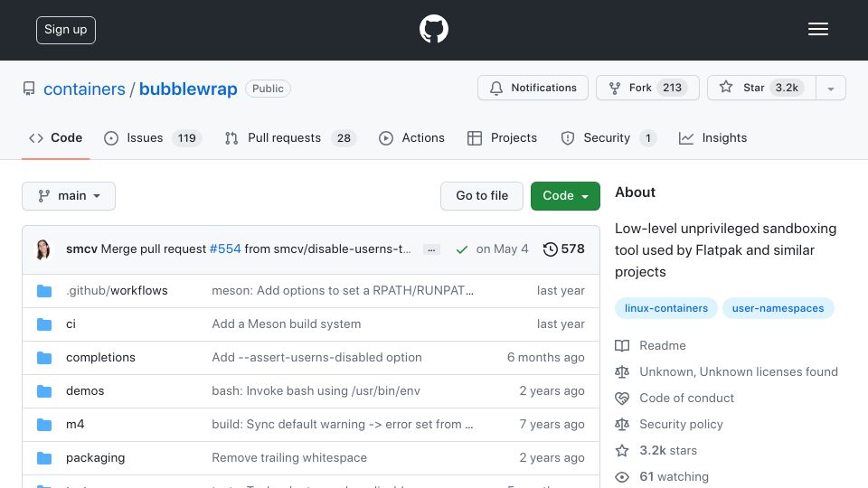The image size is (868, 488).
Task: Expand the commit message ellipsis
Action: [x=431, y=250]
